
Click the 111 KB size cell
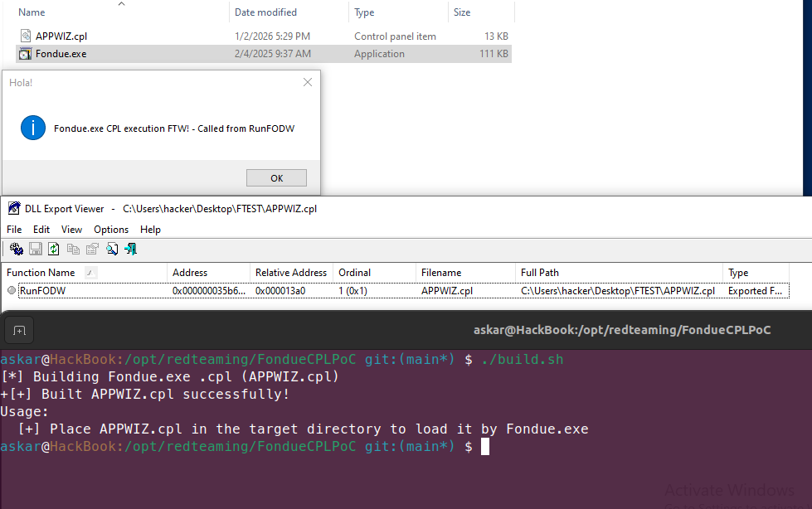coord(494,54)
